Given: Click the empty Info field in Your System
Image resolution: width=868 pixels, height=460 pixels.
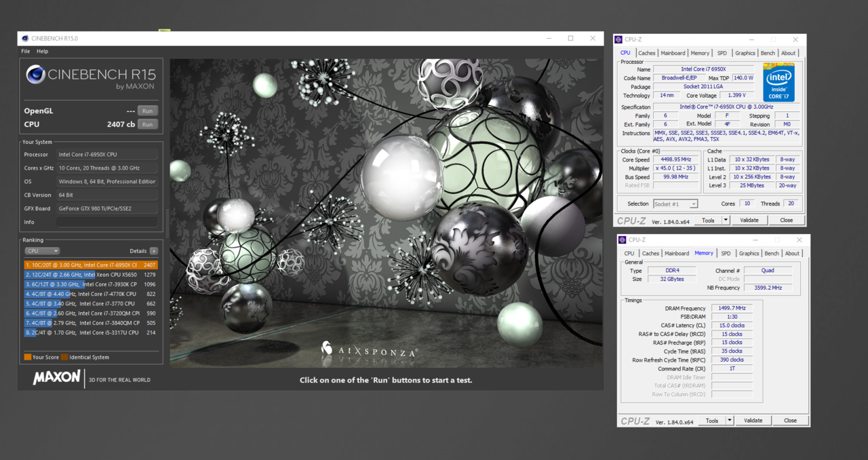Looking at the screenshot, I should tap(107, 222).
